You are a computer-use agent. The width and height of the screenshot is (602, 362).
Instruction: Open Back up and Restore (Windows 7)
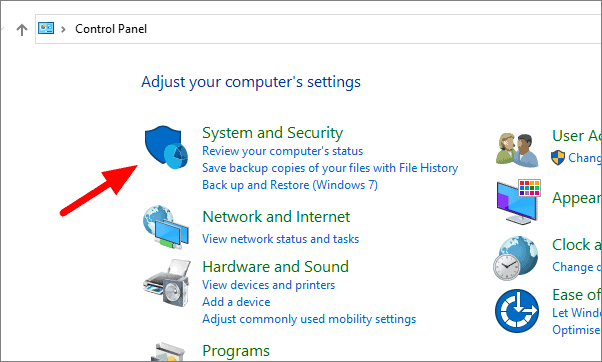290,185
